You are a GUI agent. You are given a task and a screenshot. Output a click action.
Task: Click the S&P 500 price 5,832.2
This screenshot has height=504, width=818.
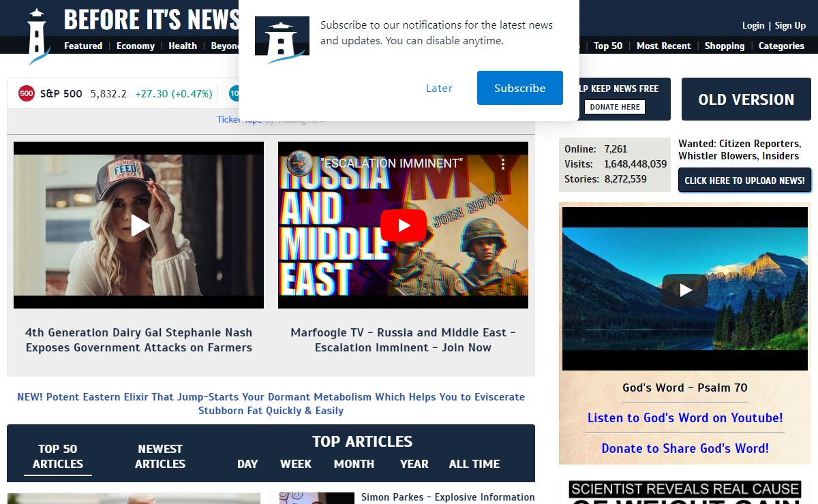pos(108,94)
